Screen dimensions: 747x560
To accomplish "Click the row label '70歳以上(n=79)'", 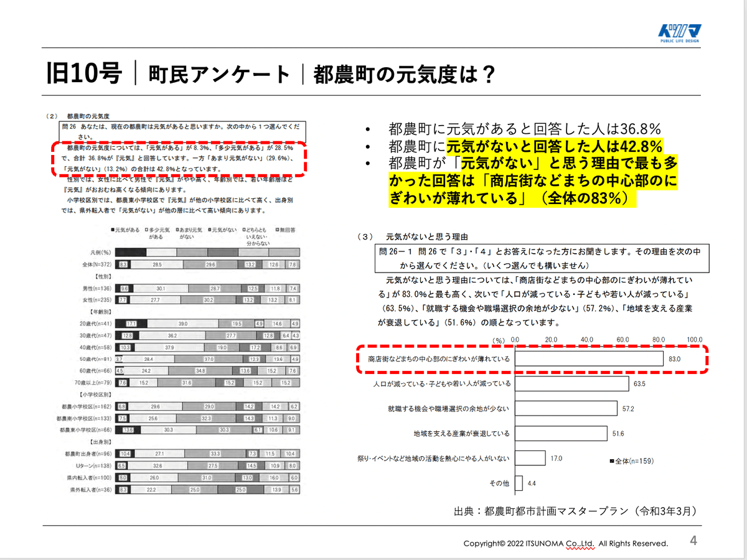I will [94, 383].
